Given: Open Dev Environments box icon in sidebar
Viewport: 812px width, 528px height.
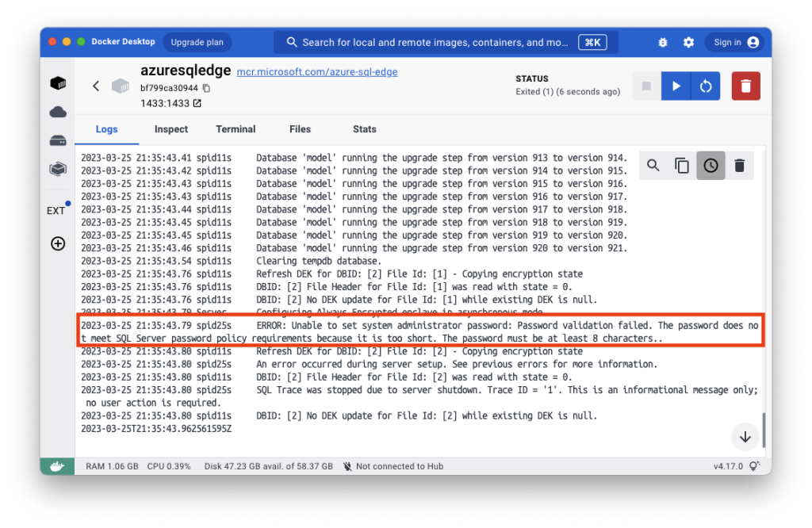Looking at the screenshot, I should (x=58, y=169).
